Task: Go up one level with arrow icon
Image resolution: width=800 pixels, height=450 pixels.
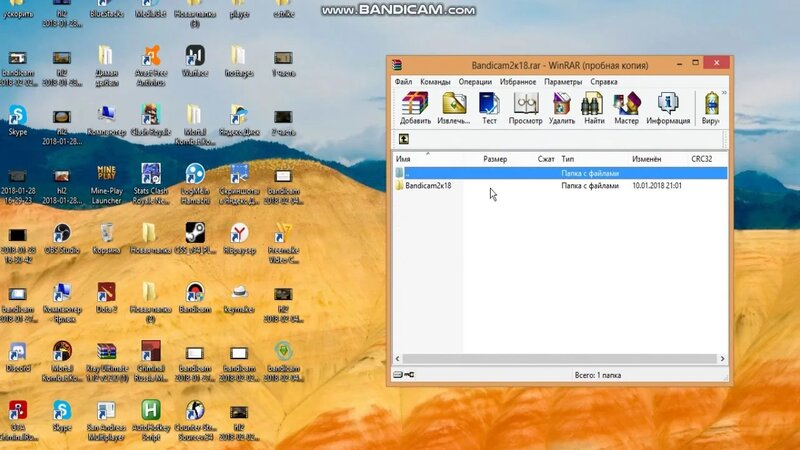Action: pos(404,139)
